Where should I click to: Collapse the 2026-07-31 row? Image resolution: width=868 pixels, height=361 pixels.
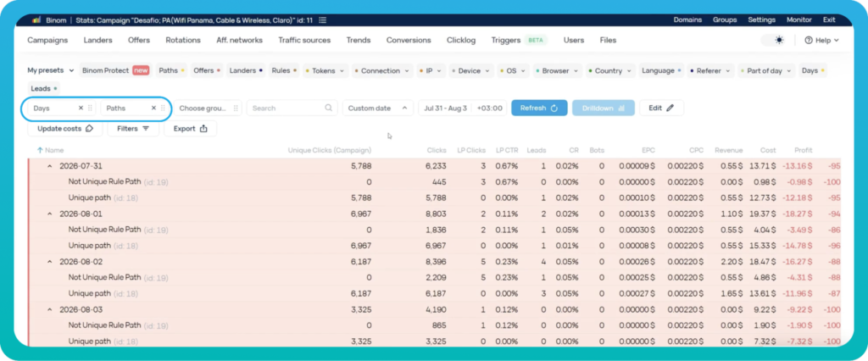tap(48, 166)
